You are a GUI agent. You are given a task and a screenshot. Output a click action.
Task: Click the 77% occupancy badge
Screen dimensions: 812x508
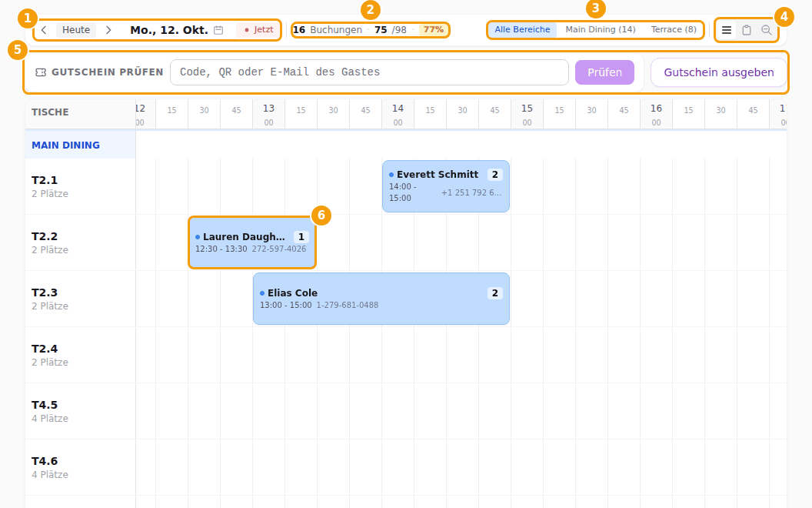433,30
